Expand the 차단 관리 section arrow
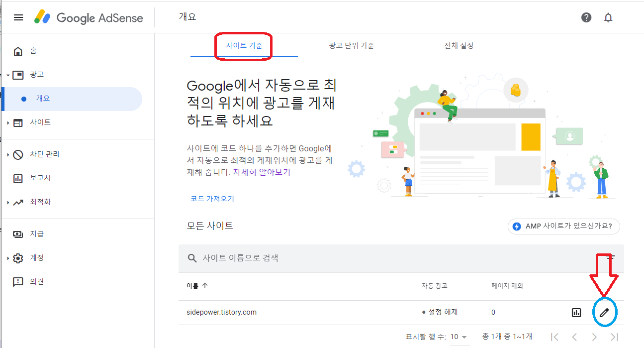 (8, 155)
